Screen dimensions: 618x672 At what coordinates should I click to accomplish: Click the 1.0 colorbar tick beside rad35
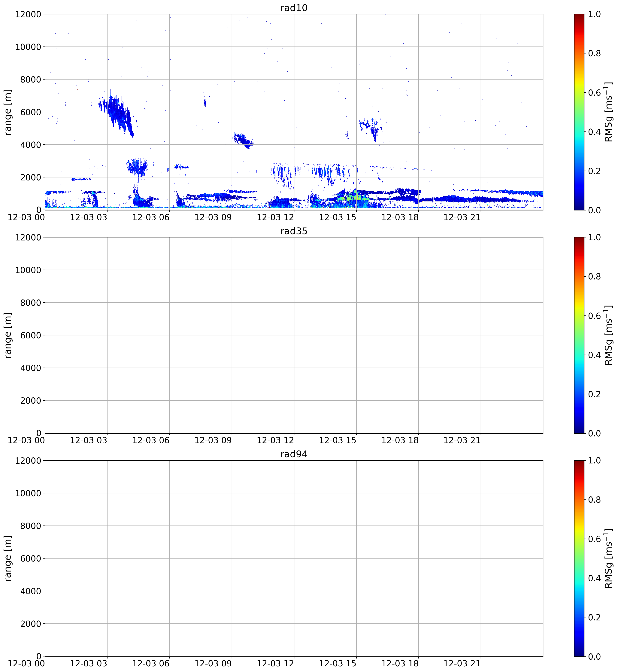pos(595,237)
